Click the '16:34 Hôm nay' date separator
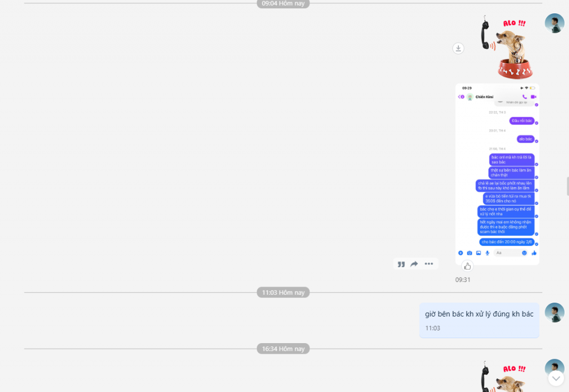 coord(283,349)
